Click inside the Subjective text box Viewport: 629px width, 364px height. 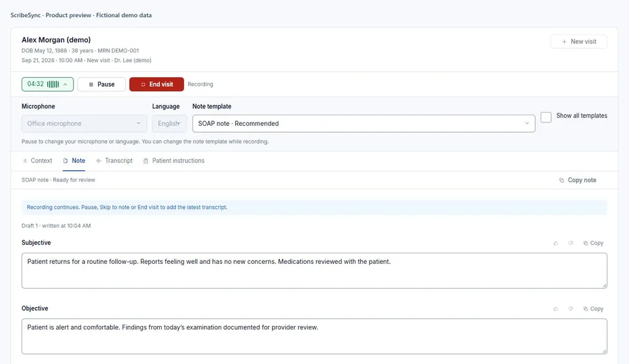tap(314, 270)
